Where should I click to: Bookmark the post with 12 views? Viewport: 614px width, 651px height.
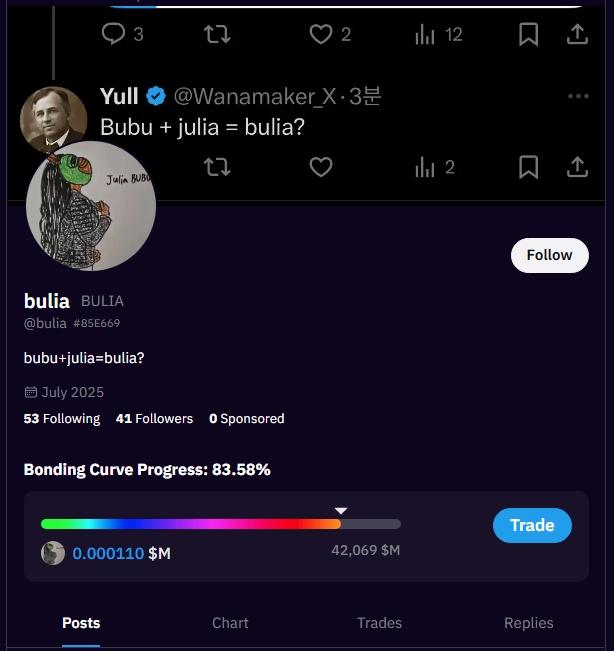tap(528, 34)
